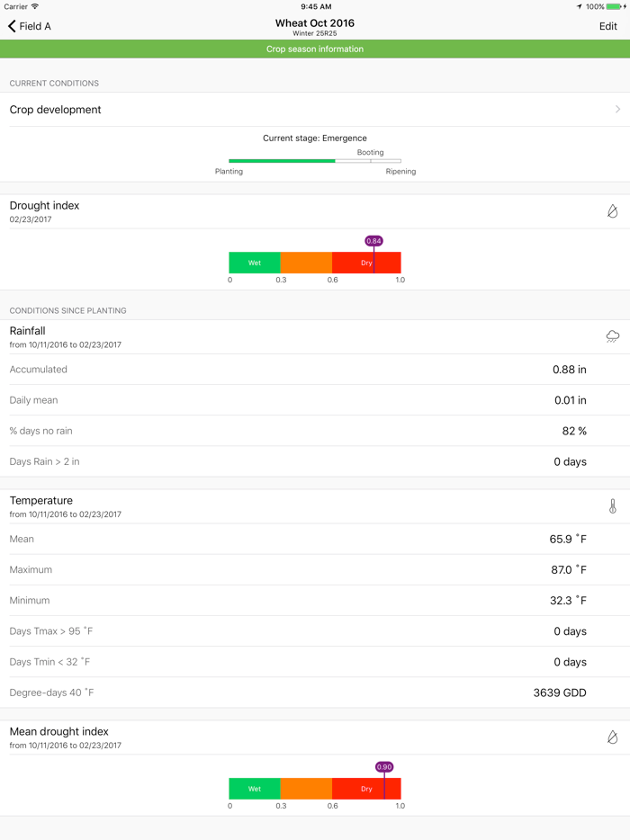Select the temperature thermometer icon

tap(612, 506)
